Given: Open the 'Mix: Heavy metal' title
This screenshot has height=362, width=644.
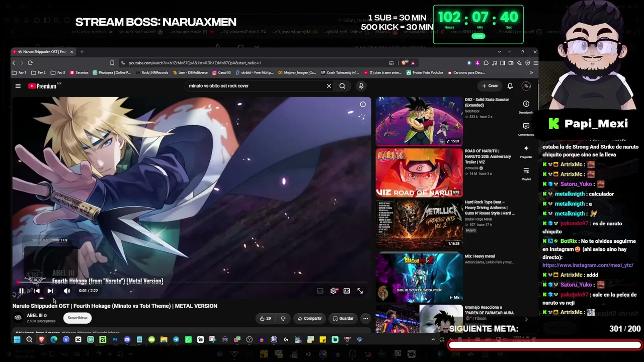Looking at the screenshot, I should [x=480, y=256].
